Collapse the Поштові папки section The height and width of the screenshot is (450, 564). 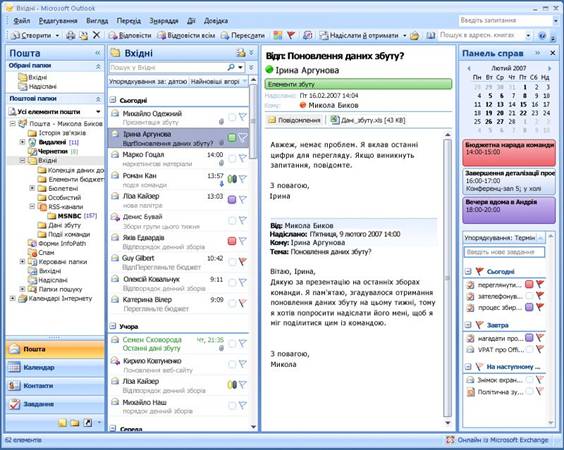[x=98, y=99]
